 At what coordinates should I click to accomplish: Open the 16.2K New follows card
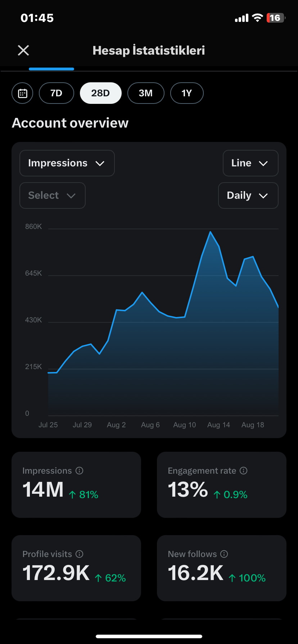(x=222, y=568)
